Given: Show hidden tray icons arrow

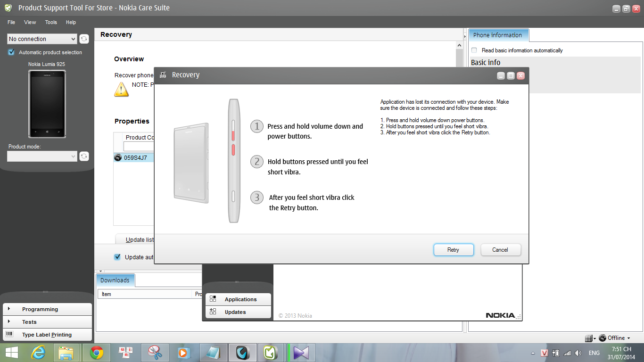Looking at the screenshot, I should coord(533,353).
